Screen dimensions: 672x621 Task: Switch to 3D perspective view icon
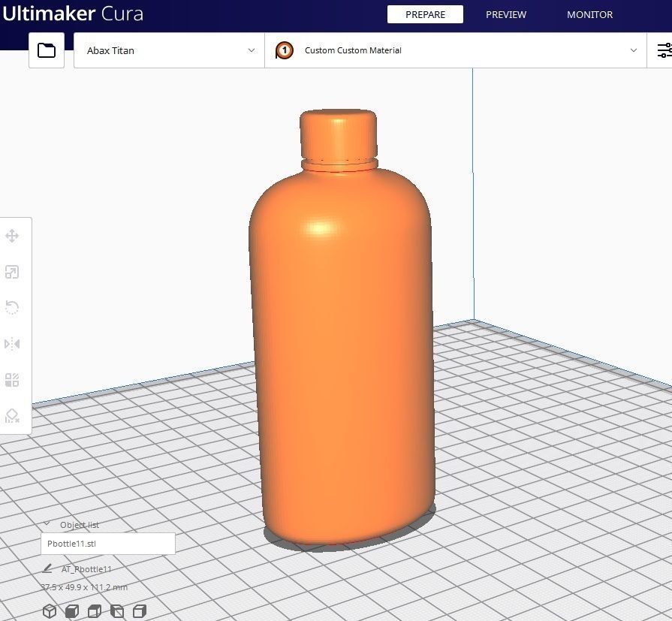[x=50, y=610]
